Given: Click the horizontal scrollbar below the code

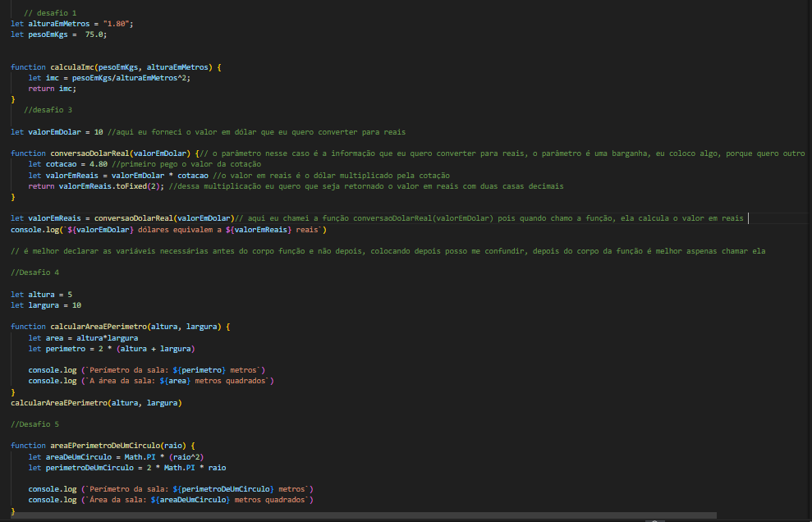Looking at the screenshot, I should [364, 515].
